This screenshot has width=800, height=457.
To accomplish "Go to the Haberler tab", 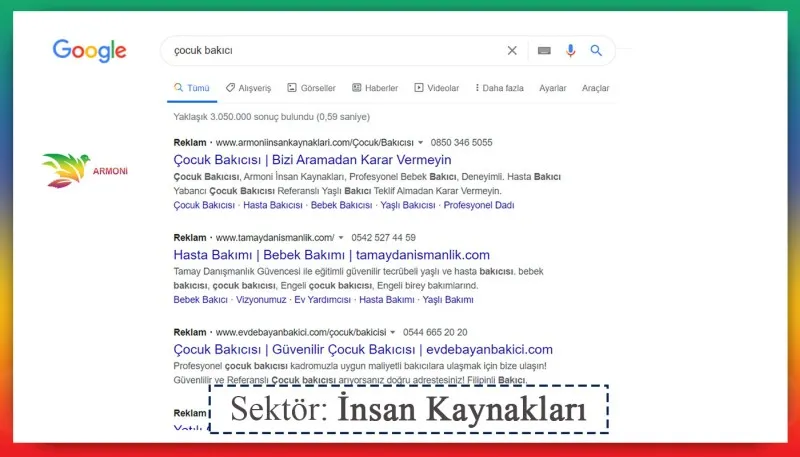I will [375, 88].
